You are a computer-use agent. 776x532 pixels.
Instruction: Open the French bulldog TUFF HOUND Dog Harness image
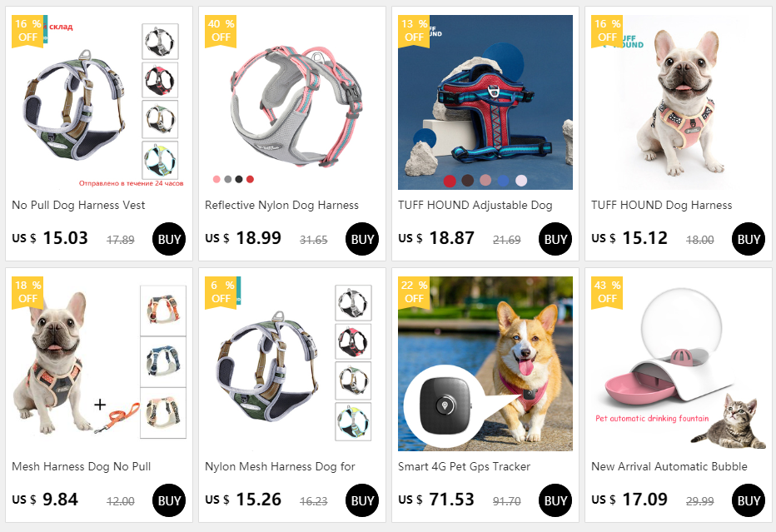click(678, 102)
